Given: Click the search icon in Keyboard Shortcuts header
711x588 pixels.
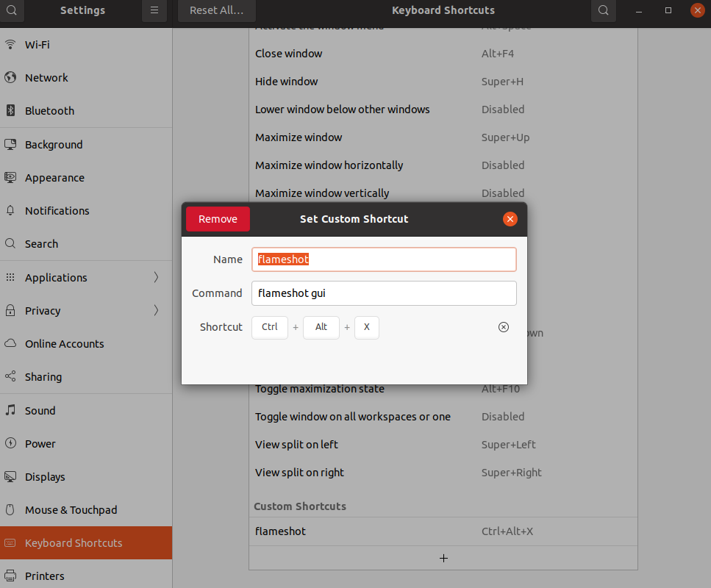Looking at the screenshot, I should tap(603, 10).
